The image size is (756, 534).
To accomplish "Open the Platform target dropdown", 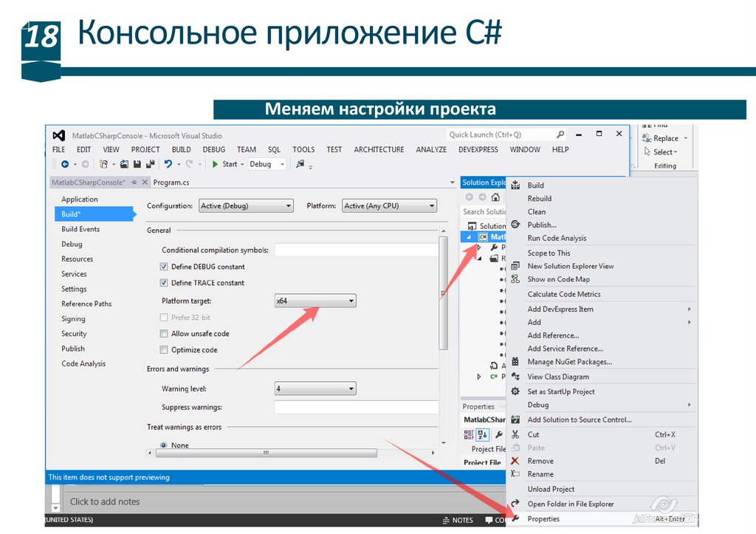I will coord(315,301).
